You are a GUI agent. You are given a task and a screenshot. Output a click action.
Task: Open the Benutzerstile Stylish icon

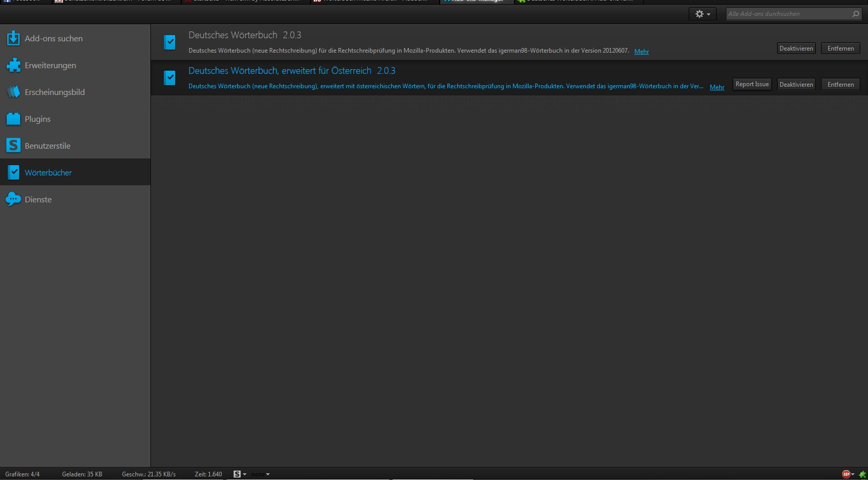[13, 146]
